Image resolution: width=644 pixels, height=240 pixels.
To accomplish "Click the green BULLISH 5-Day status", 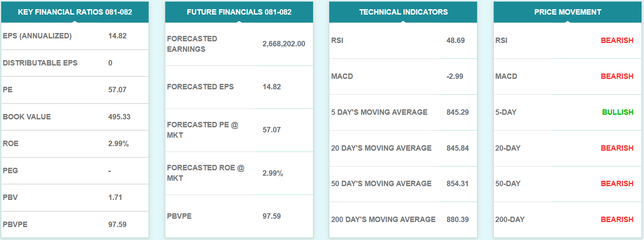I will (618, 112).
